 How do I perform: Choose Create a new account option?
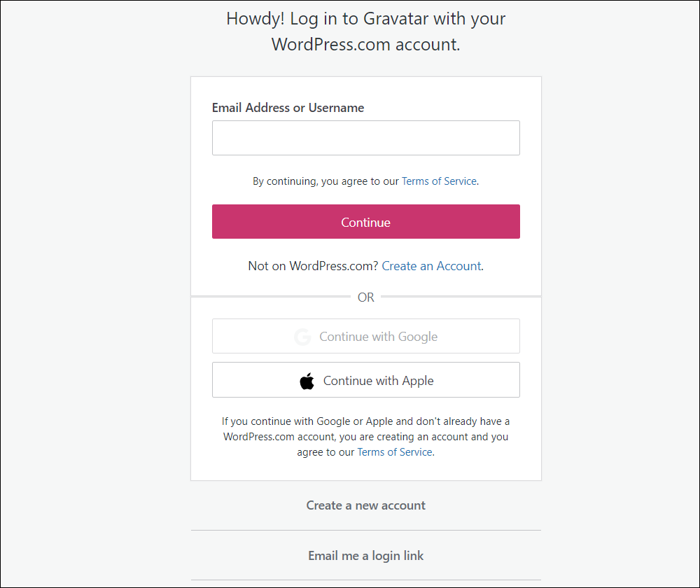click(365, 505)
